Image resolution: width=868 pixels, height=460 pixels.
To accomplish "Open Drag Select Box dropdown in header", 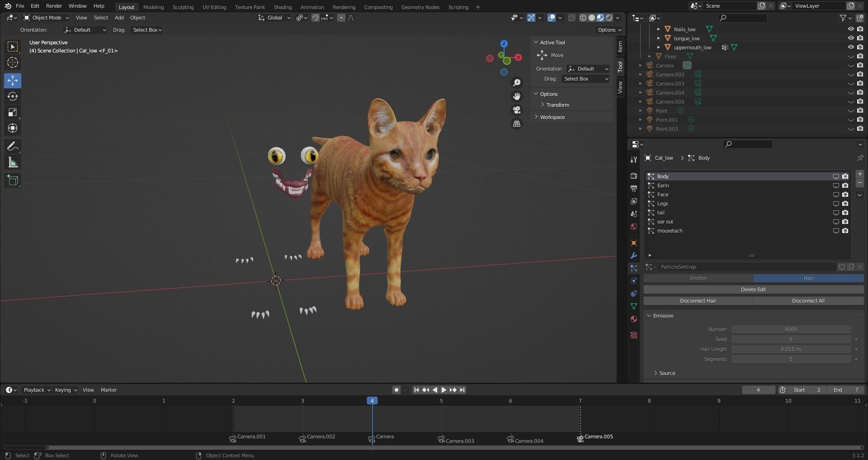I will coord(147,30).
